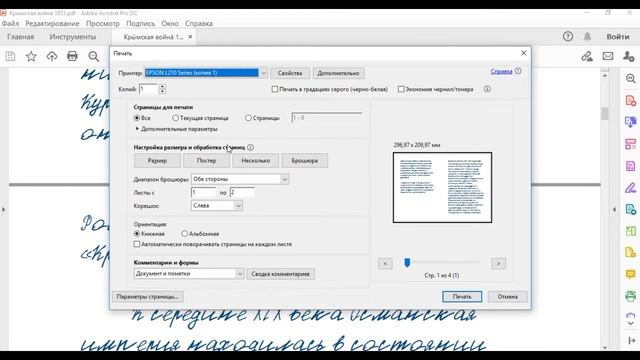
Task: Open the purple Edit PDF tool in the sidebar
Action: 631,166
